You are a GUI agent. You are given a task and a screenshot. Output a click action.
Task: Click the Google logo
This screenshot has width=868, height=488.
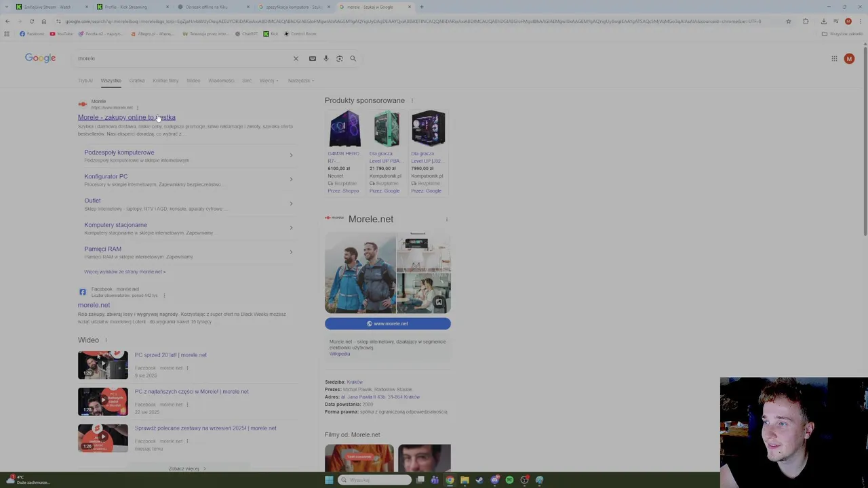point(40,58)
